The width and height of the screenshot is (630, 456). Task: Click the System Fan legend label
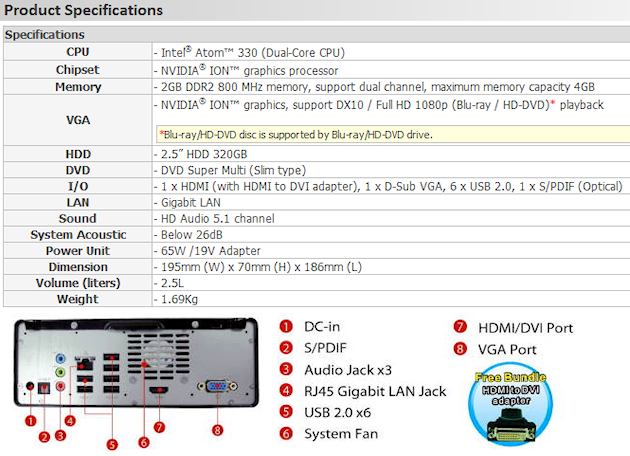pyautogui.click(x=341, y=434)
